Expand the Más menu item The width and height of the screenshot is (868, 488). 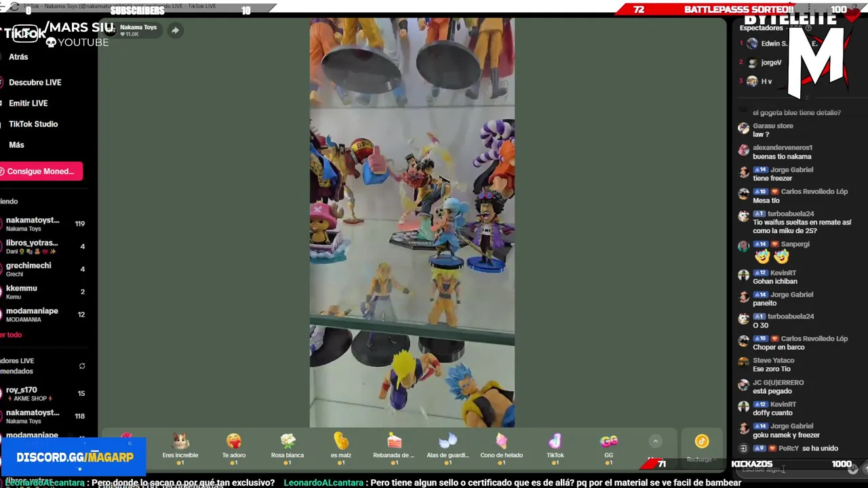(x=16, y=145)
